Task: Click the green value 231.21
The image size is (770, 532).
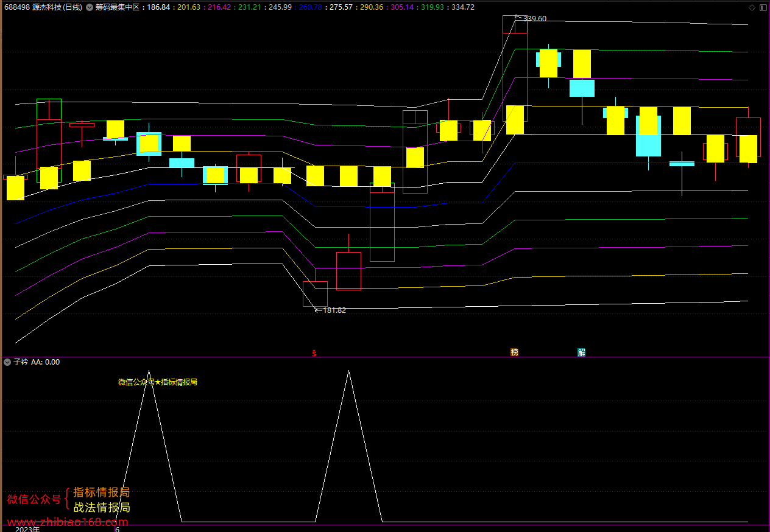Action: [250, 7]
